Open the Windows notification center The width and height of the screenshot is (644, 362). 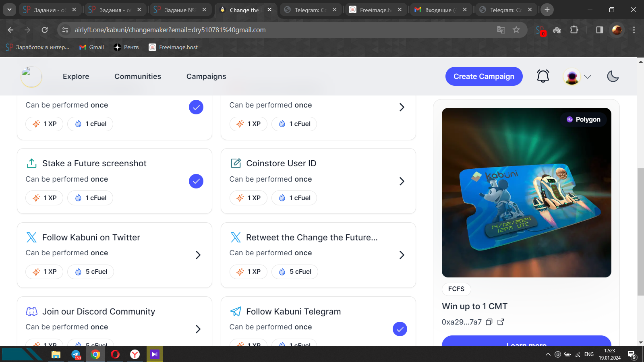coord(632,355)
